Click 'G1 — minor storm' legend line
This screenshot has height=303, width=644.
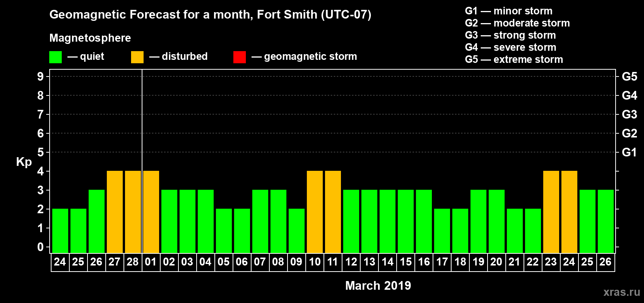pos(508,11)
